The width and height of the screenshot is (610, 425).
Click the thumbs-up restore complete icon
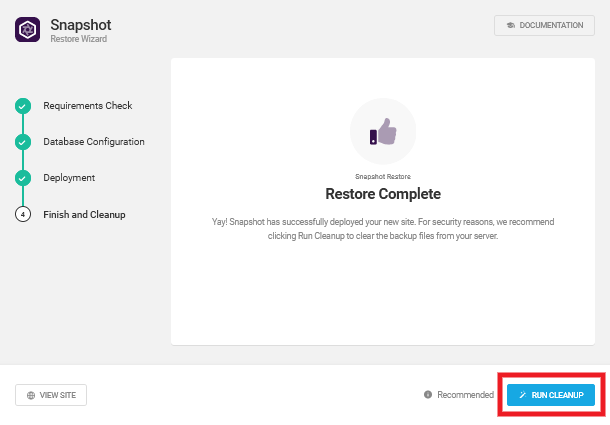[383, 131]
